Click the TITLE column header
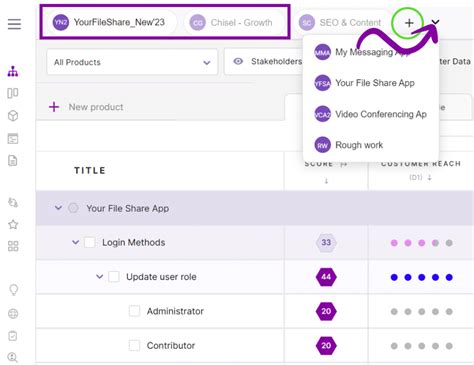 pyautogui.click(x=90, y=171)
